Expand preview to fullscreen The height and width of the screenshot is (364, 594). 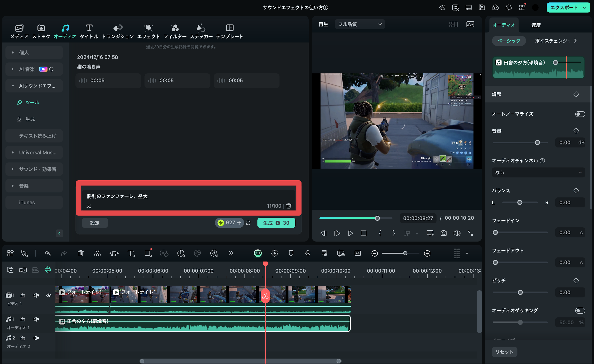coord(470,233)
